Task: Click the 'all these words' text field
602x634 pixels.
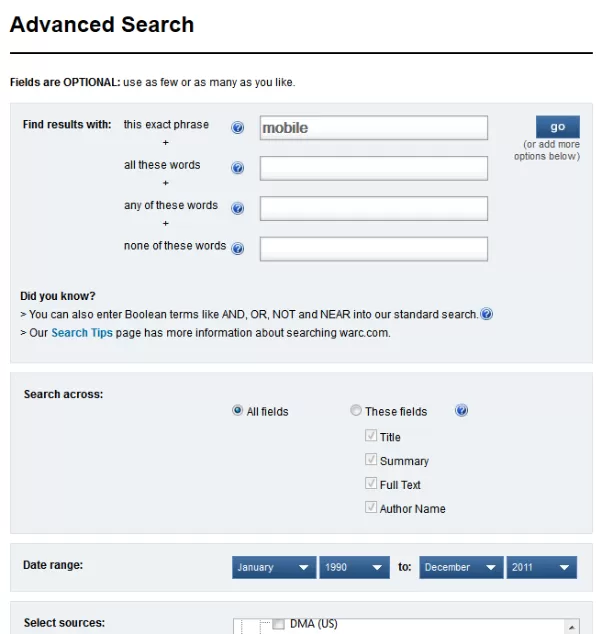Action: pos(373,168)
